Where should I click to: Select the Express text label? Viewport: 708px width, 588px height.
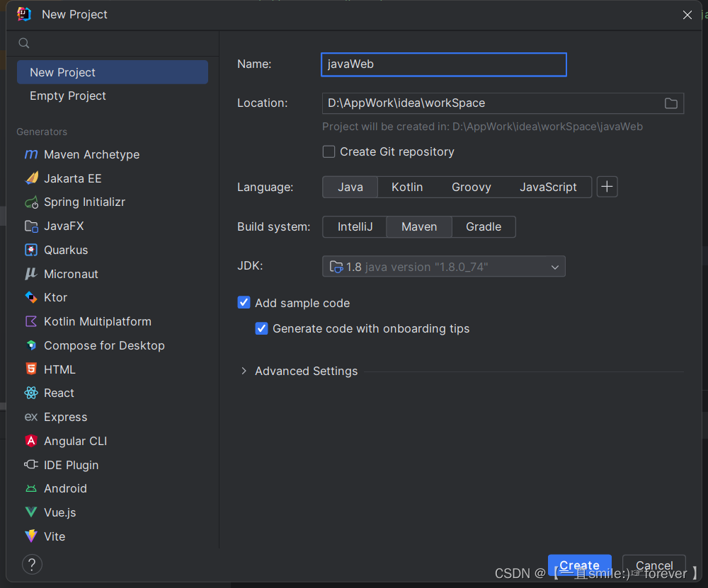[x=65, y=417]
